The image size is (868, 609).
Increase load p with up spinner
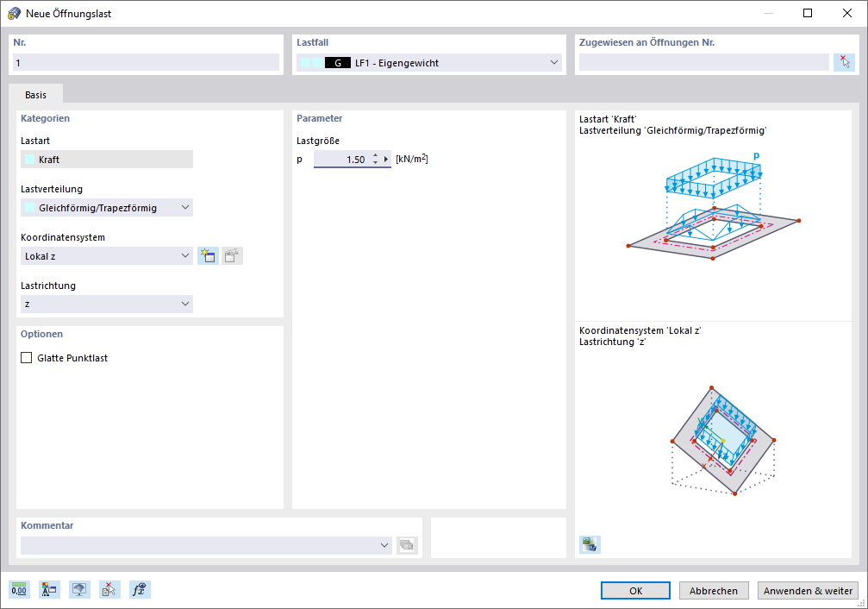[375, 156]
